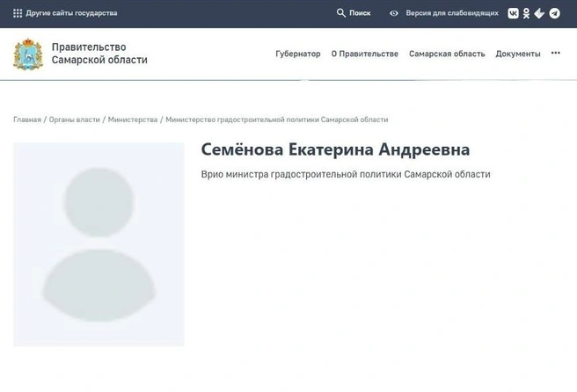Go to Главная in the breadcrumb

click(27, 120)
